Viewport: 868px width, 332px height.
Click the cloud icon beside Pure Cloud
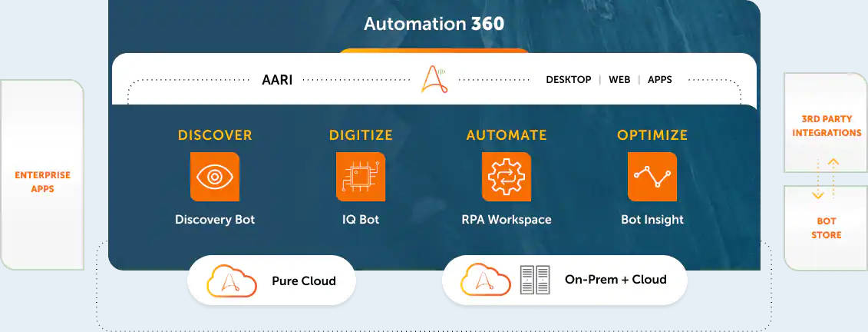pyautogui.click(x=232, y=280)
